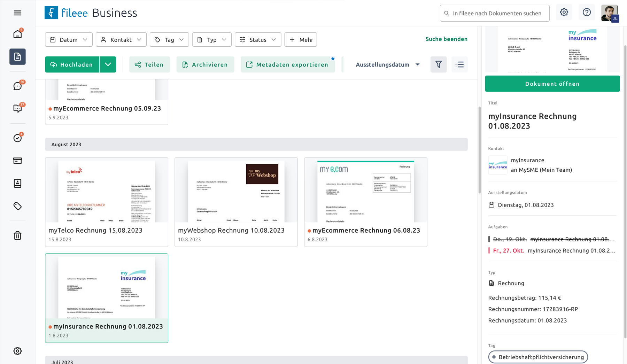Open the tasks checkmark sidebar icon
The height and width of the screenshot is (364, 627).
click(17, 138)
